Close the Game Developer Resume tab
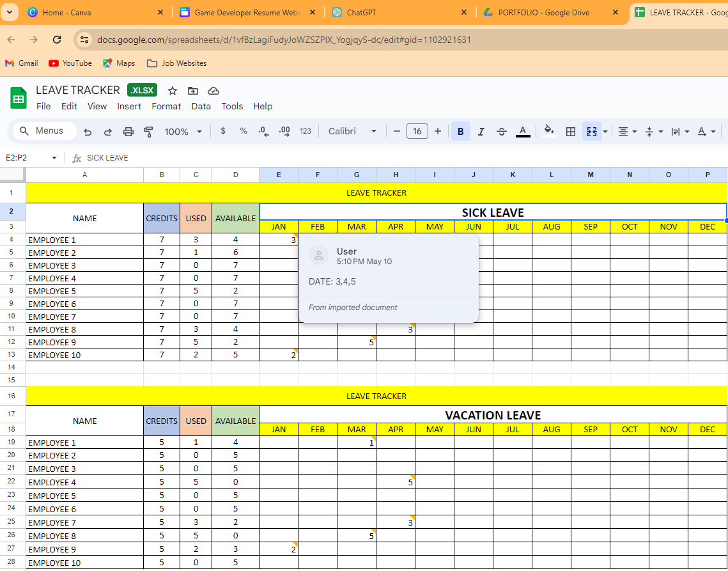Image resolution: width=728 pixels, height=571 pixels. coord(313,13)
